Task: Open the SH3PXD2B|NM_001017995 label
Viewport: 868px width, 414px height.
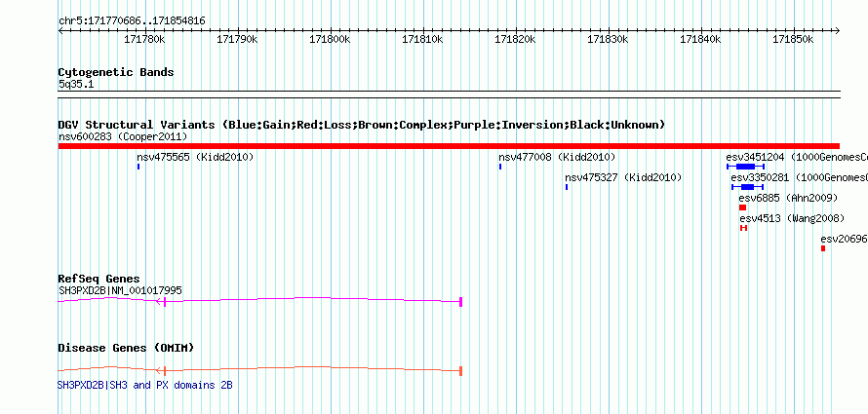Action: click(x=120, y=290)
